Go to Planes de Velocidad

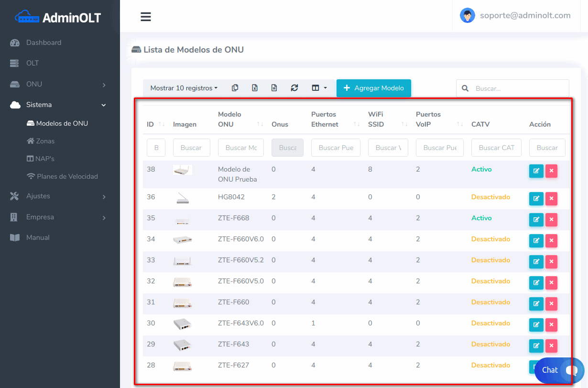(x=67, y=176)
